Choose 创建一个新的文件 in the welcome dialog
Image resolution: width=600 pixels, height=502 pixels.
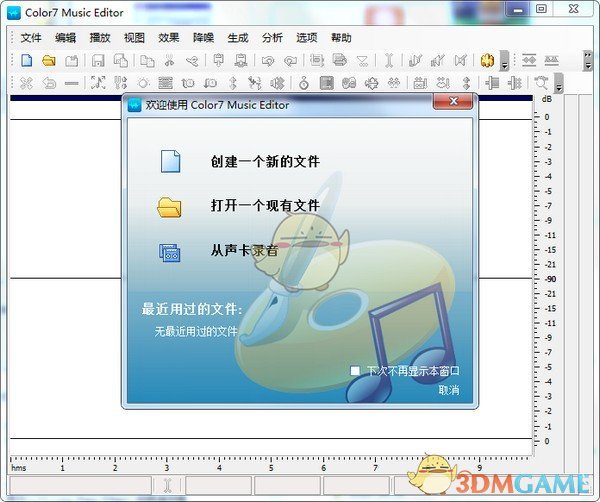265,161
